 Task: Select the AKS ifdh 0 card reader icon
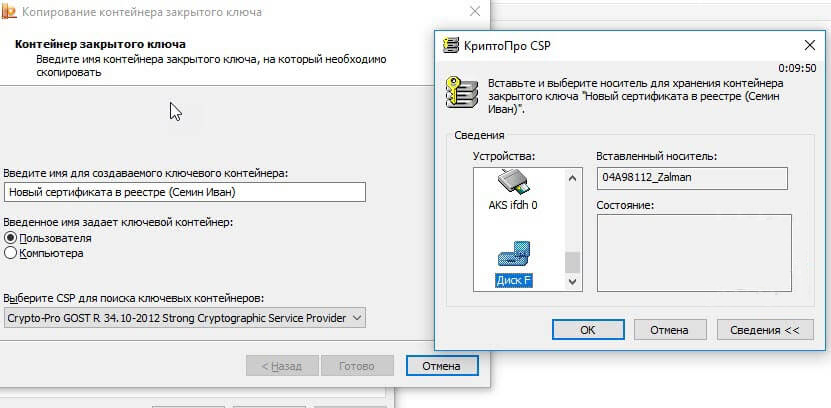[x=512, y=183]
